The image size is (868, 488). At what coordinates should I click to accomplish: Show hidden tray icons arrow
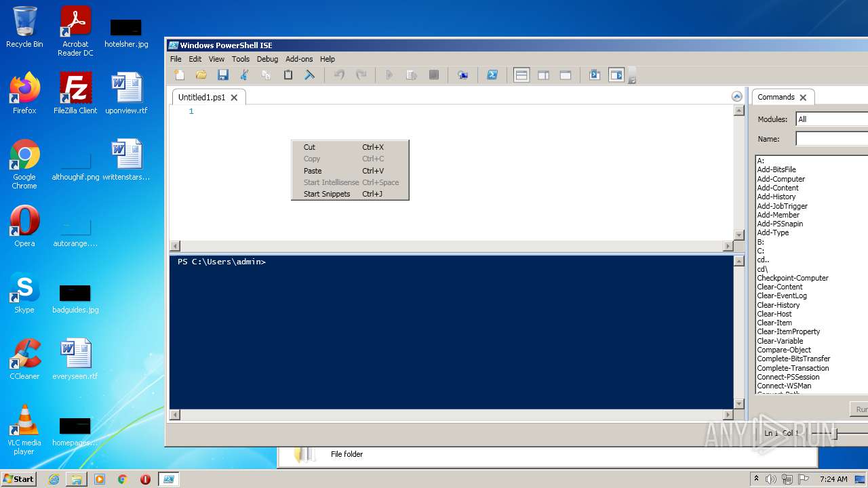756,479
